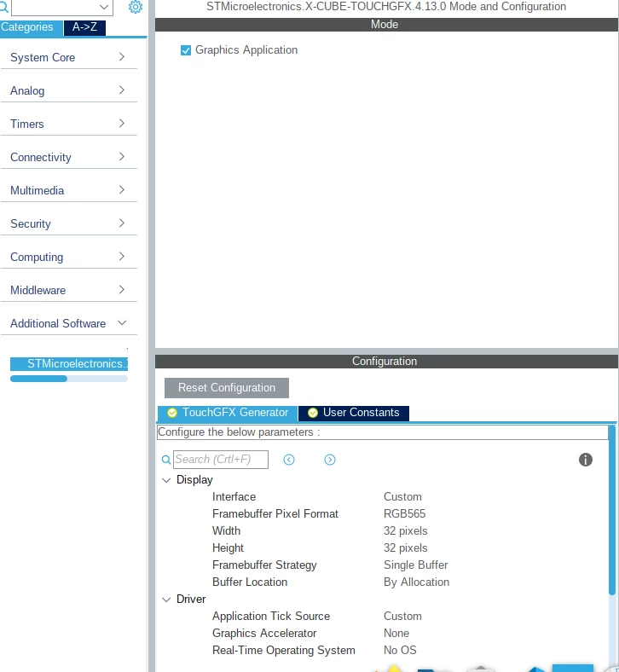The width and height of the screenshot is (619, 672).
Task: Switch to the Categories tab
Action: [x=31, y=27]
